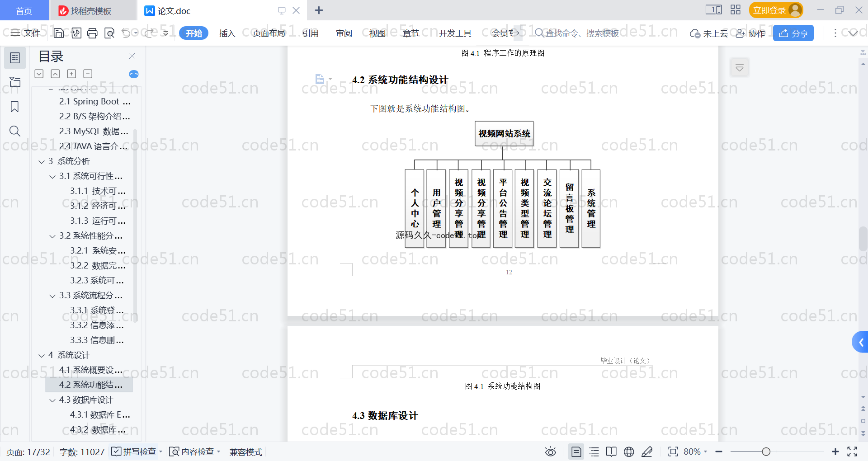The height and width of the screenshot is (461, 868).
Task: Click the fit-page icon in status bar
Action: tap(673, 452)
